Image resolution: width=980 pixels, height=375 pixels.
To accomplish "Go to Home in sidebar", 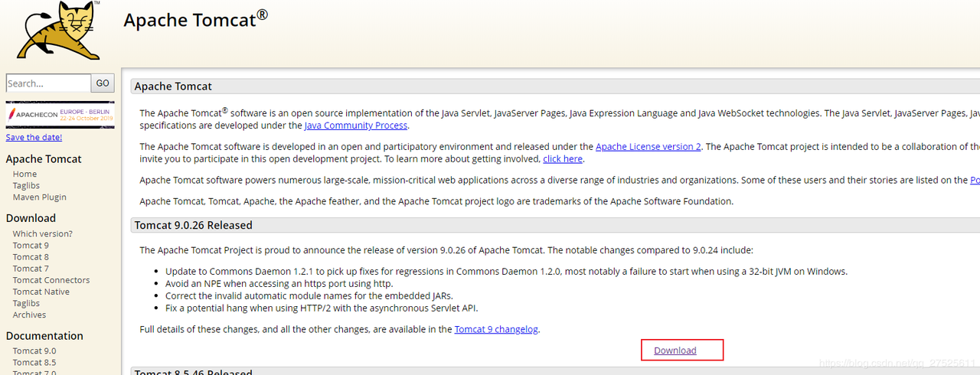I will tap(24, 174).
